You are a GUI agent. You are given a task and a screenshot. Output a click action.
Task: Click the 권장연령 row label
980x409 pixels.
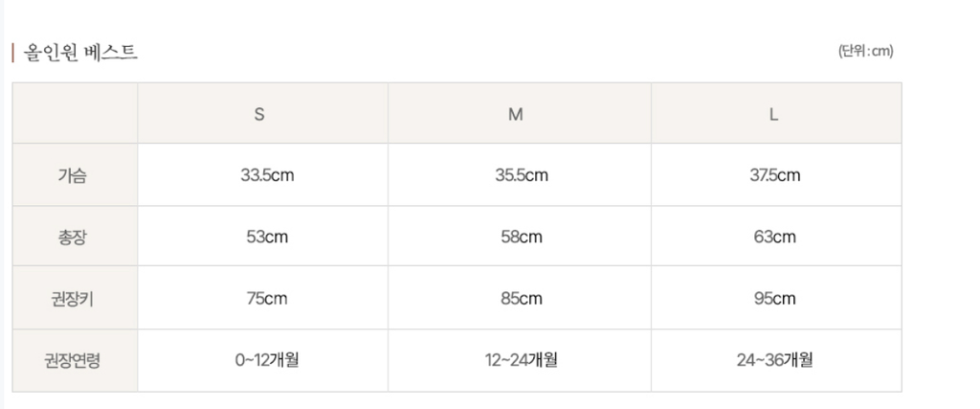tap(73, 360)
